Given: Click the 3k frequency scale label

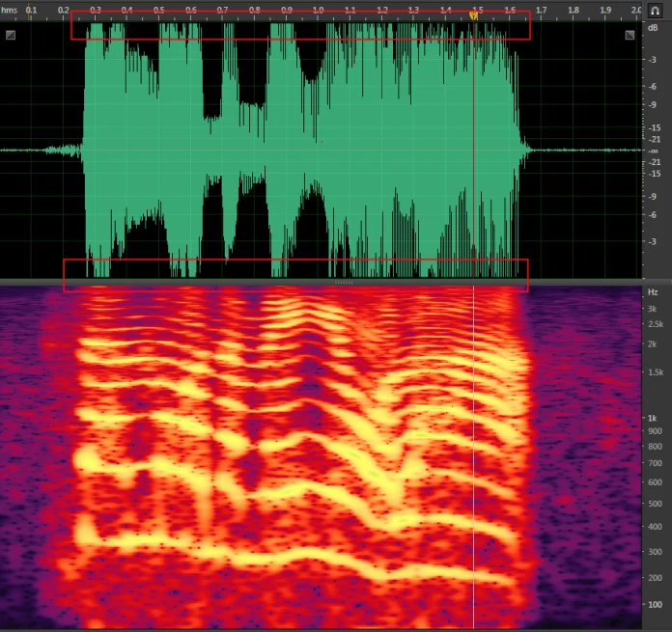Looking at the screenshot, I should (x=653, y=309).
